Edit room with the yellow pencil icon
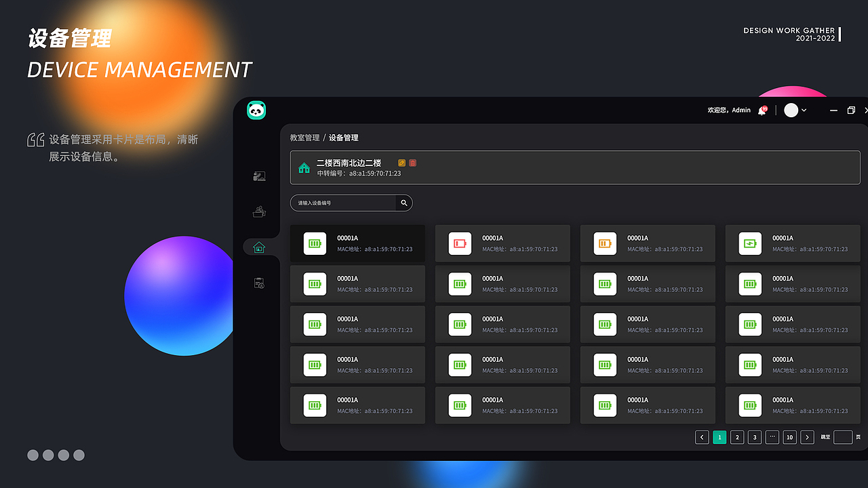This screenshot has width=868, height=488. point(402,163)
